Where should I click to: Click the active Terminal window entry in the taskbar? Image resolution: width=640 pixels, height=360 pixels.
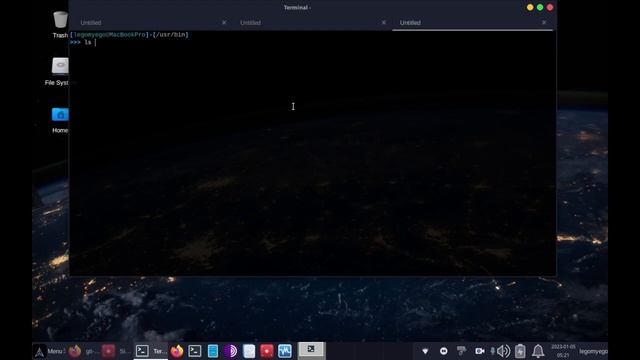(x=151, y=351)
